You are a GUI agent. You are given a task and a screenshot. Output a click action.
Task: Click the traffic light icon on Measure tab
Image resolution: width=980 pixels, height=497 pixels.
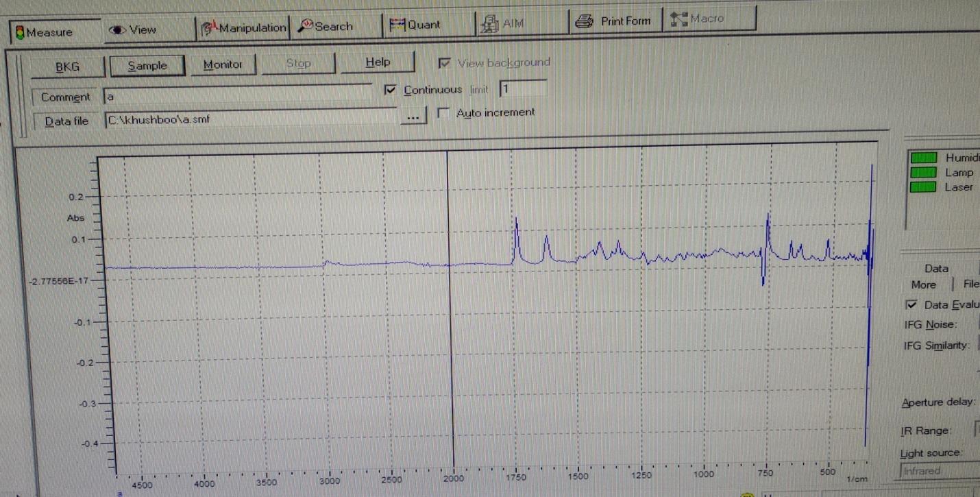(x=20, y=32)
